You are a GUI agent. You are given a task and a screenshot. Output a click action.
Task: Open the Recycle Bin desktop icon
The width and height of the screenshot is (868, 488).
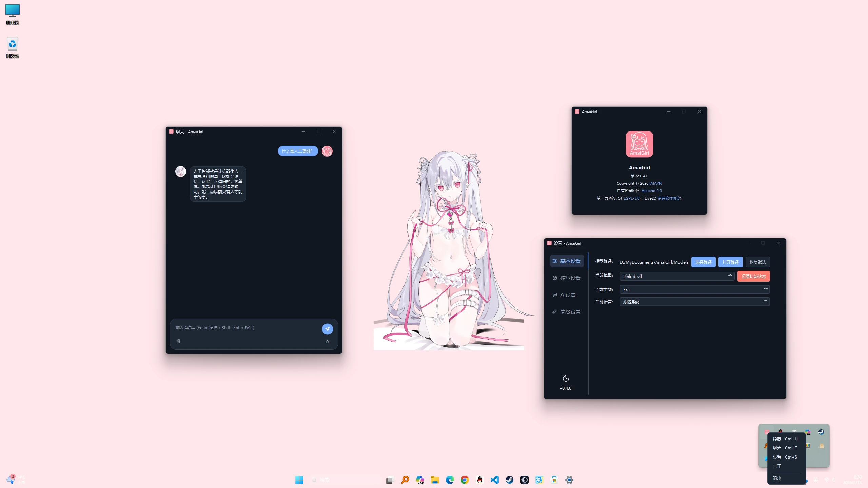tap(13, 47)
